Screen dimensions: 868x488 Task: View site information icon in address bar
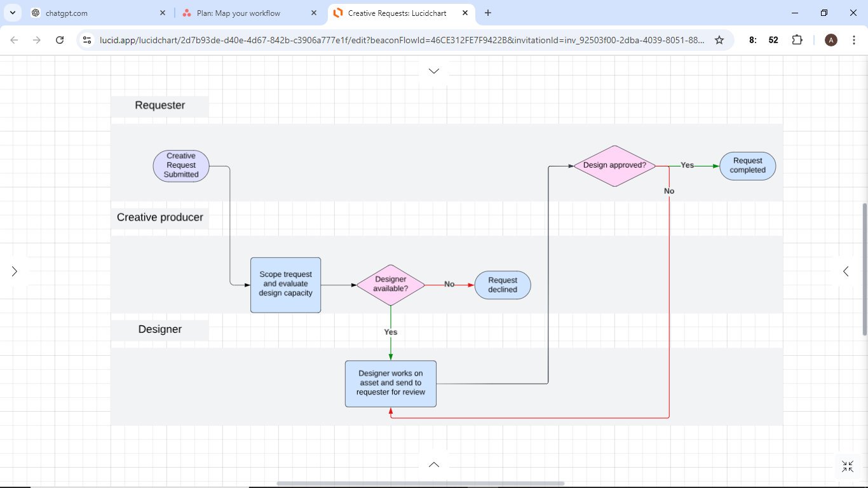(x=88, y=40)
